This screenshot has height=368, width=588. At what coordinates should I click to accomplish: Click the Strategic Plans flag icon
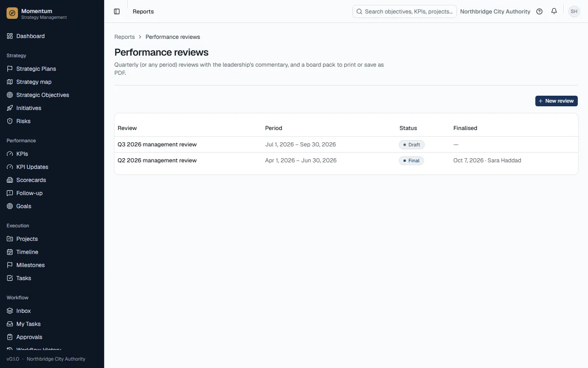[x=10, y=69]
